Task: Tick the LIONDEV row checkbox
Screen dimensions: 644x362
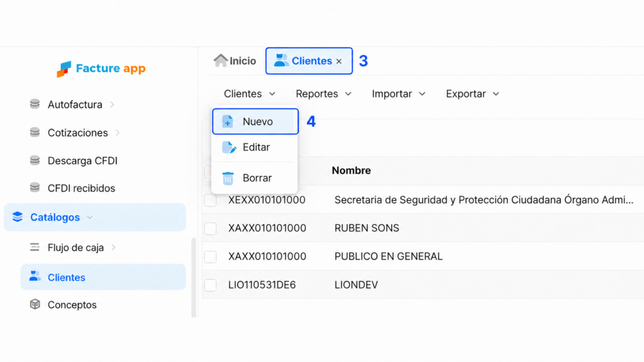Action: tap(210, 285)
